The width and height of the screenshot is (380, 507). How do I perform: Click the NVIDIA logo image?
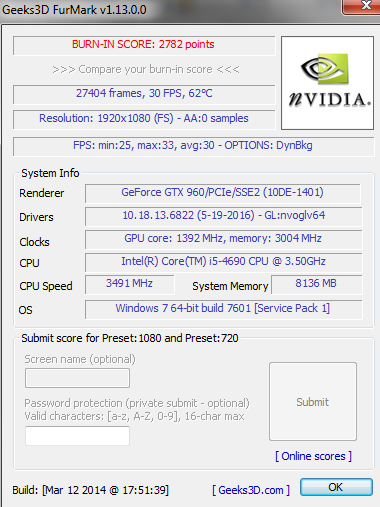[327, 83]
